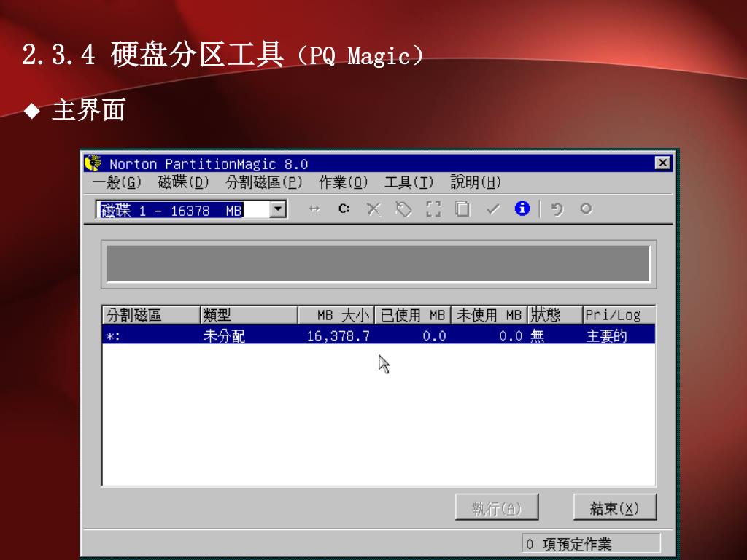
Task: Close the Norton PartitionMagic window
Action: click(662, 163)
